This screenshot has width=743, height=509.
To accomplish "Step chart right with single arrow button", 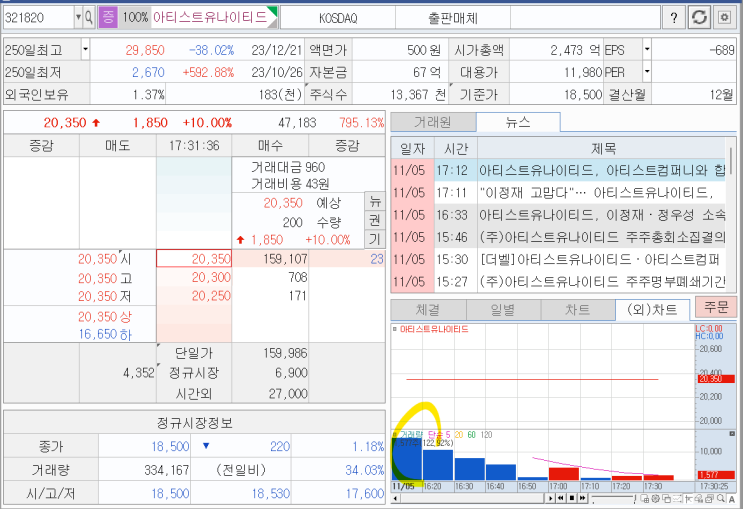I will (550, 498).
